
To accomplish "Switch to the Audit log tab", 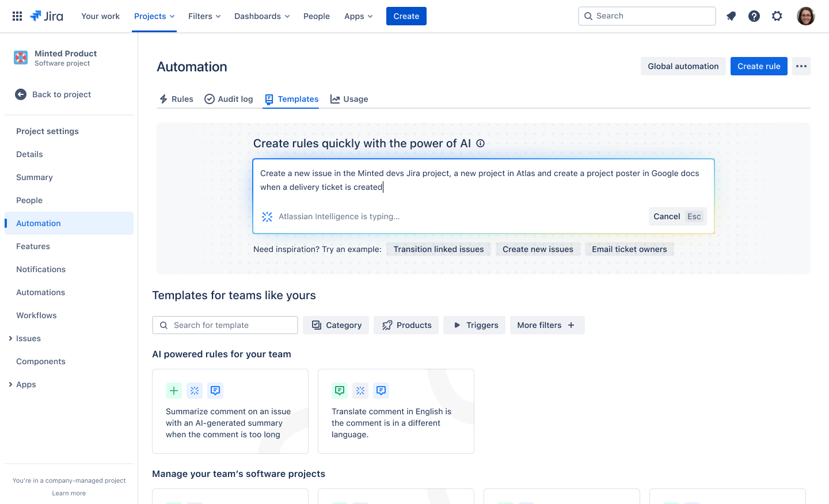I will [229, 99].
